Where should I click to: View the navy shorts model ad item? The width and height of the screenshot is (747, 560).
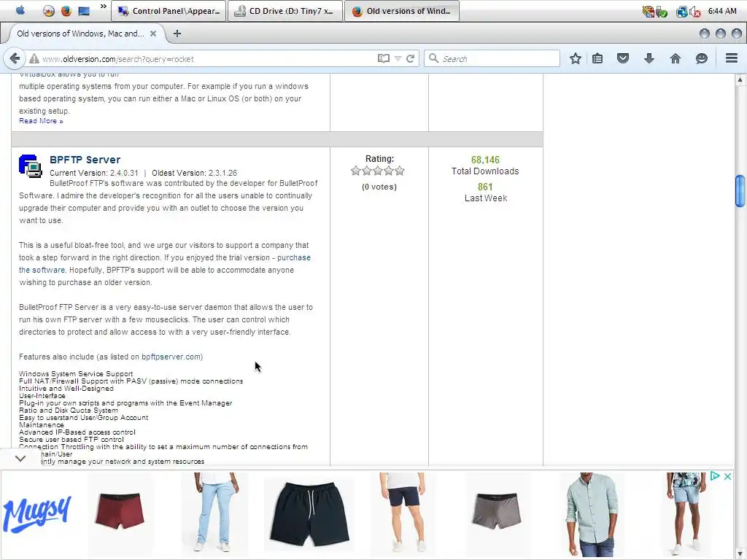404,514
